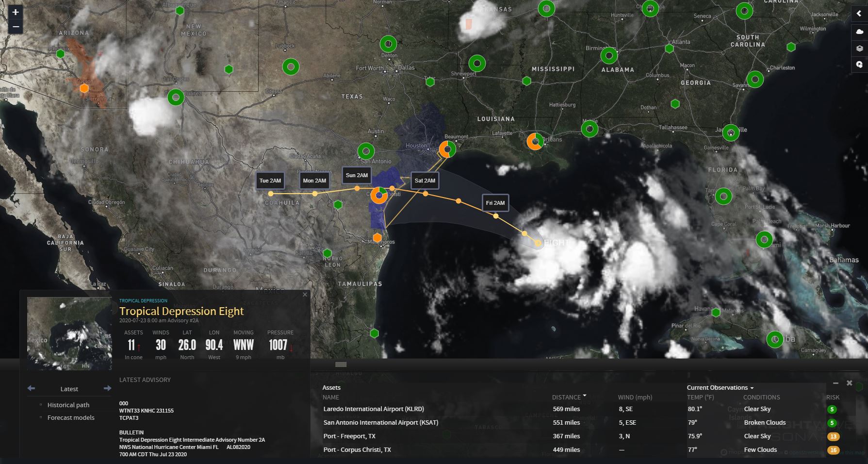The width and height of the screenshot is (868, 464).
Task: Open the asset chart settings icon
Action: [x=859, y=65]
